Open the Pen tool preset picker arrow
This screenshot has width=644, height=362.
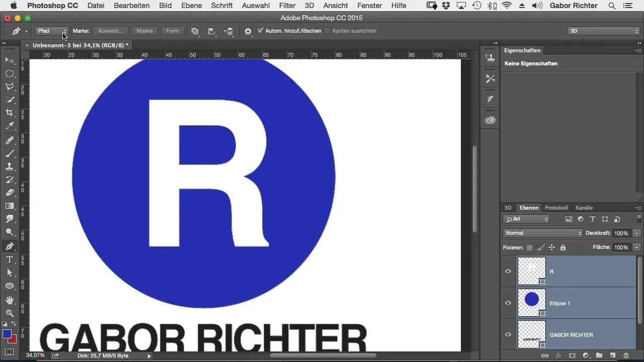pos(26,31)
